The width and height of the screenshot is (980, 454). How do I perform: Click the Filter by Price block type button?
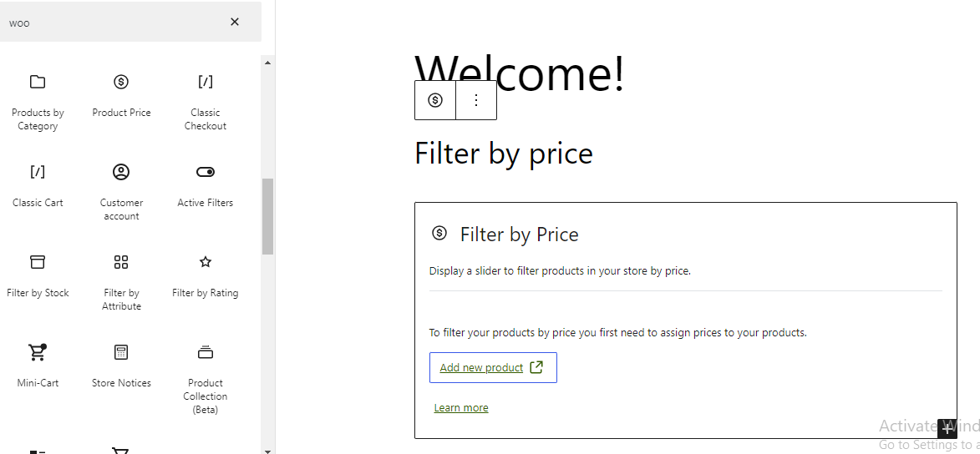435,100
